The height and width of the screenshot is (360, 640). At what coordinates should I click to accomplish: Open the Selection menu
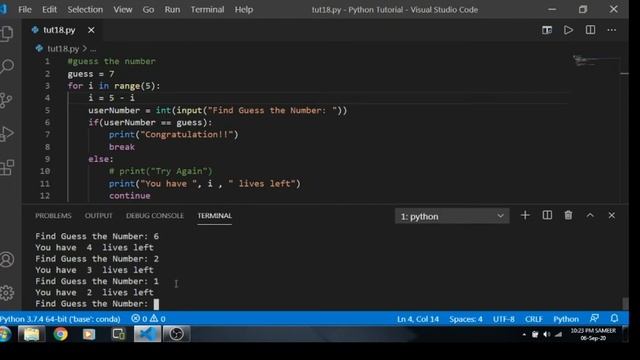click(85, 9)
